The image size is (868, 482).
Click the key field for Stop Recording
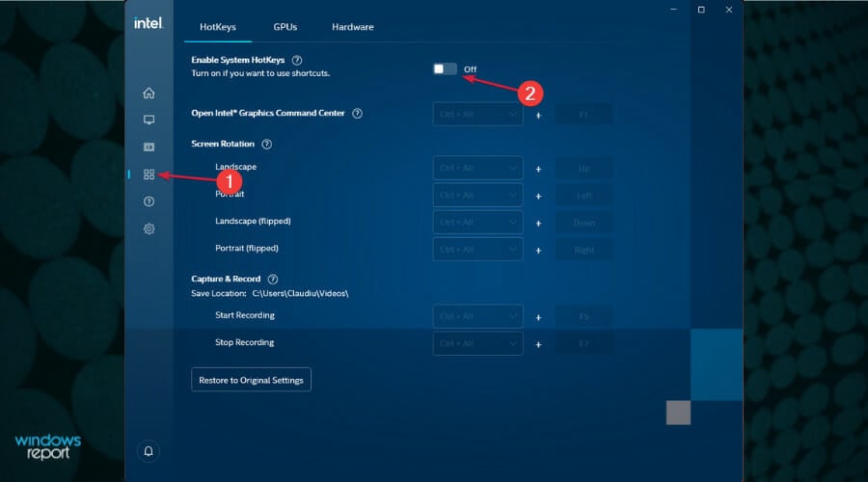[583, 343]
